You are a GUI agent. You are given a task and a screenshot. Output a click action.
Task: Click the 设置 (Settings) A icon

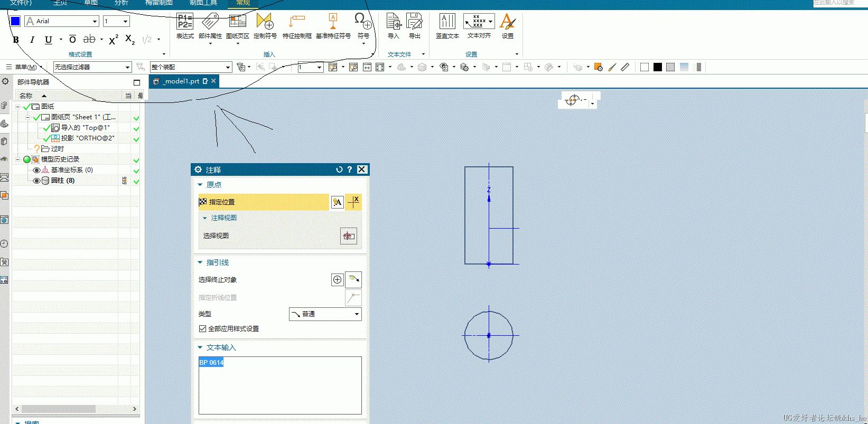click(x=508, y=22)
